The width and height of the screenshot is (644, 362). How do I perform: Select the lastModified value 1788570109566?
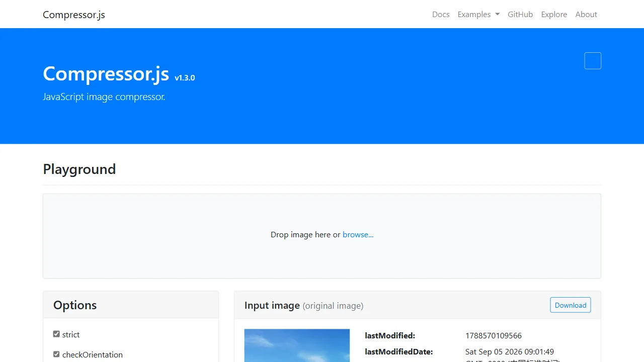[494, 335]
